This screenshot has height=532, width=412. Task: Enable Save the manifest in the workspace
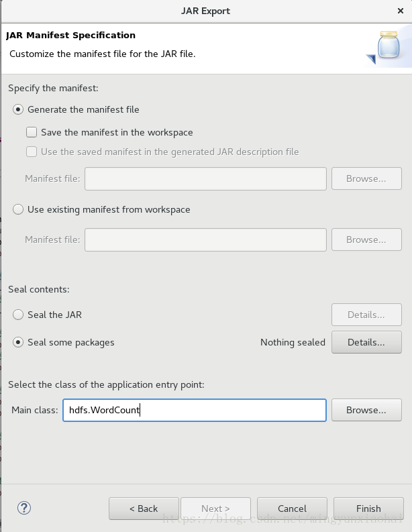coord(32,132)
